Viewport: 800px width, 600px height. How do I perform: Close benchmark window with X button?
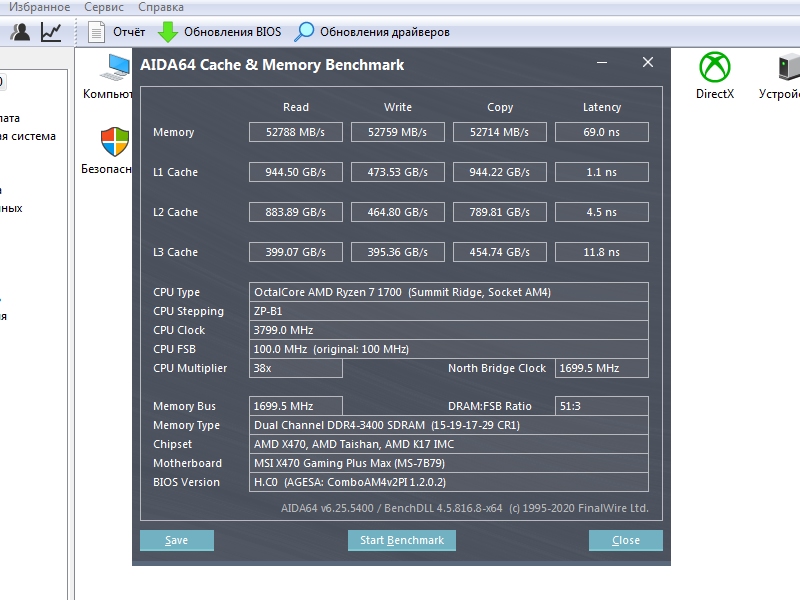648,62
